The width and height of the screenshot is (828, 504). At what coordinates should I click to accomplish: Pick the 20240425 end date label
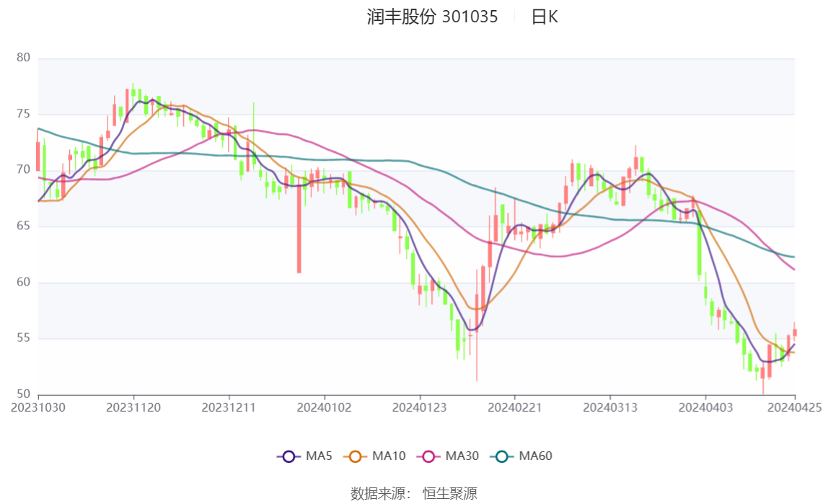(x=795, y=407)
